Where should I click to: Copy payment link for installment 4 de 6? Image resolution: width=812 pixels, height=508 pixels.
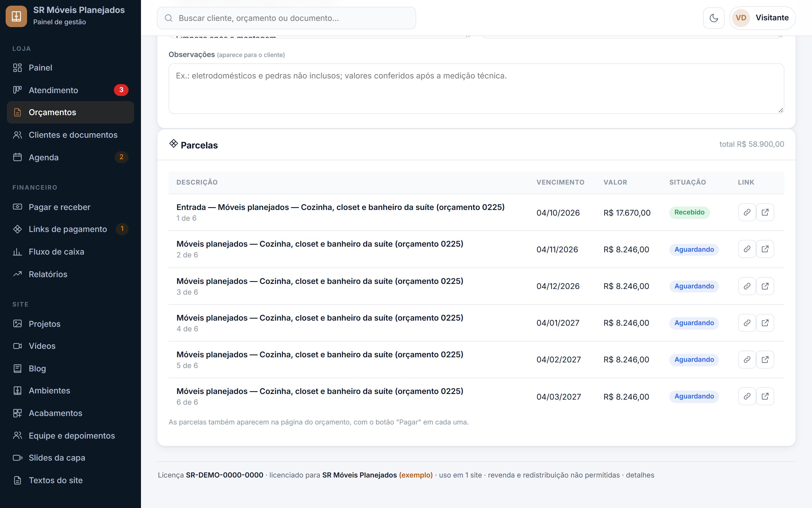pyautogui.click(x=747, y=323)
